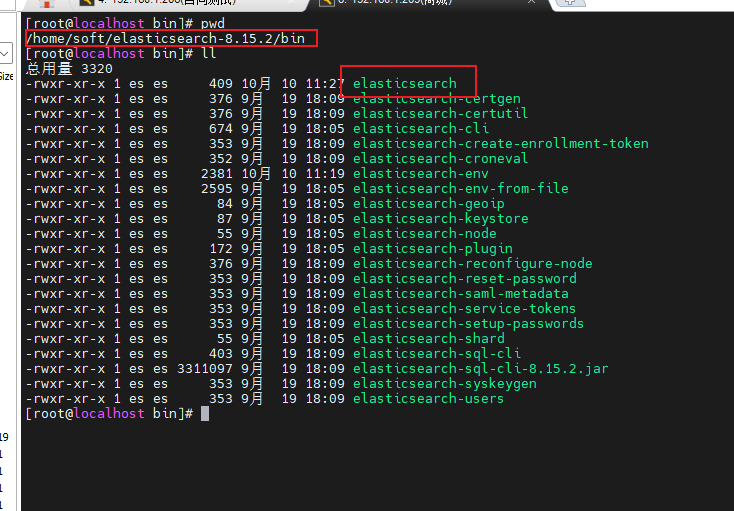Screen dimensions: 734x511
Task: Click the 2595 file size value
Action: 217,188
